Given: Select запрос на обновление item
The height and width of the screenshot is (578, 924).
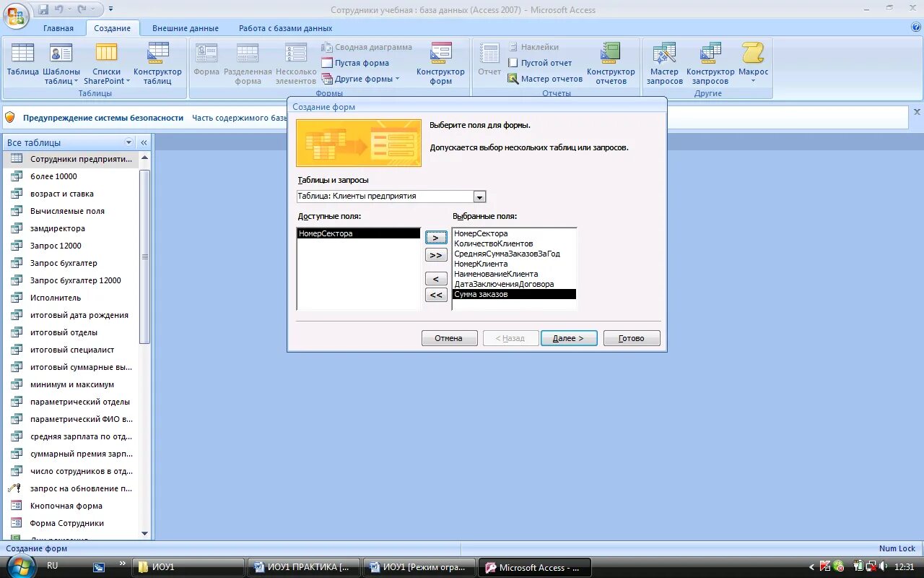Looking at the screenshot, I should (71, 488).
